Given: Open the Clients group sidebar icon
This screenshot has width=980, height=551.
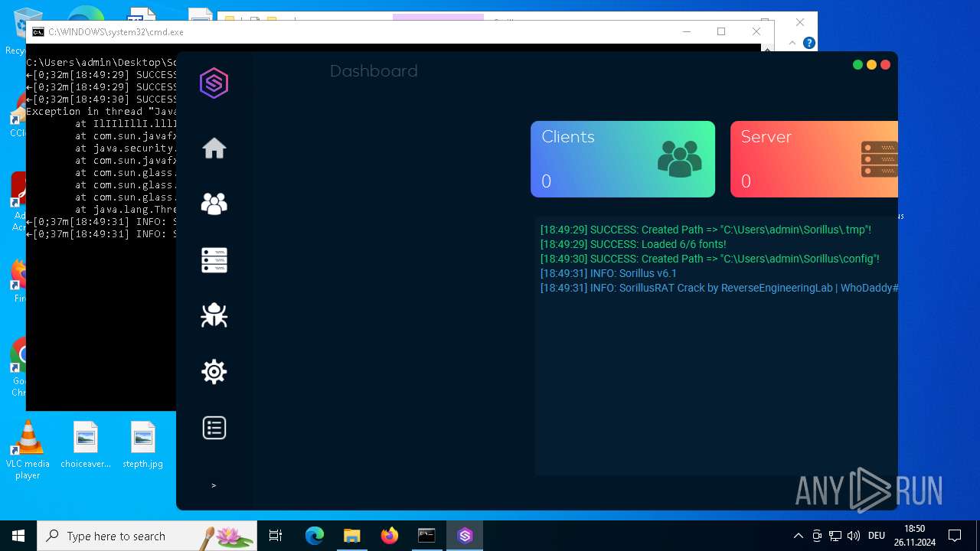Looking at the screenshot, I should [214, 204].
